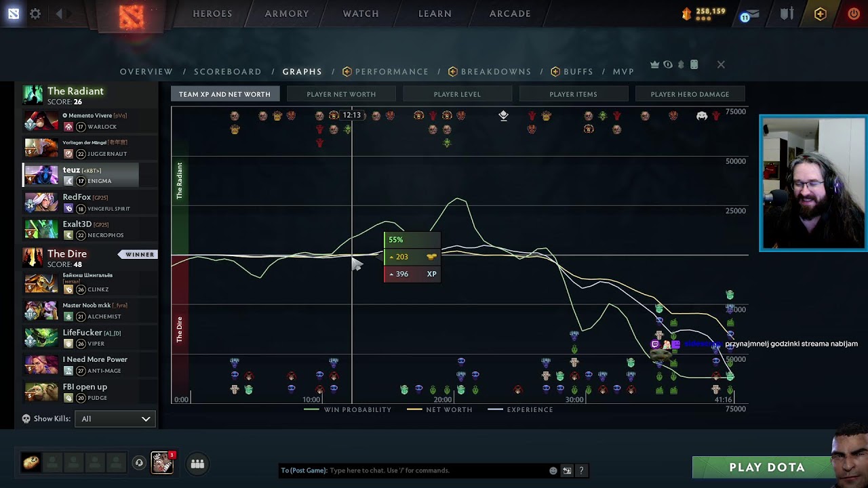This screenshot has width=868, height=488.
Task: Click the post-game chat input field
Action: click(414, 470)
